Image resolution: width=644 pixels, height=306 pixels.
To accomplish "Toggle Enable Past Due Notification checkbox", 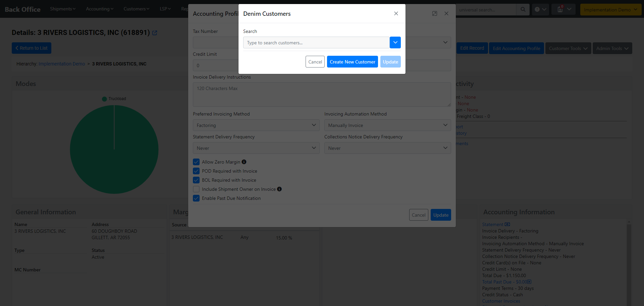I will (x=196, y=198).
